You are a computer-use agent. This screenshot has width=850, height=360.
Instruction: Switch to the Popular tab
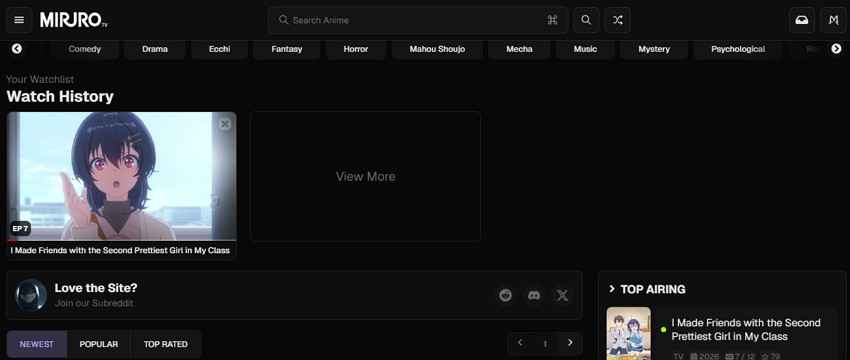[99, 344]
